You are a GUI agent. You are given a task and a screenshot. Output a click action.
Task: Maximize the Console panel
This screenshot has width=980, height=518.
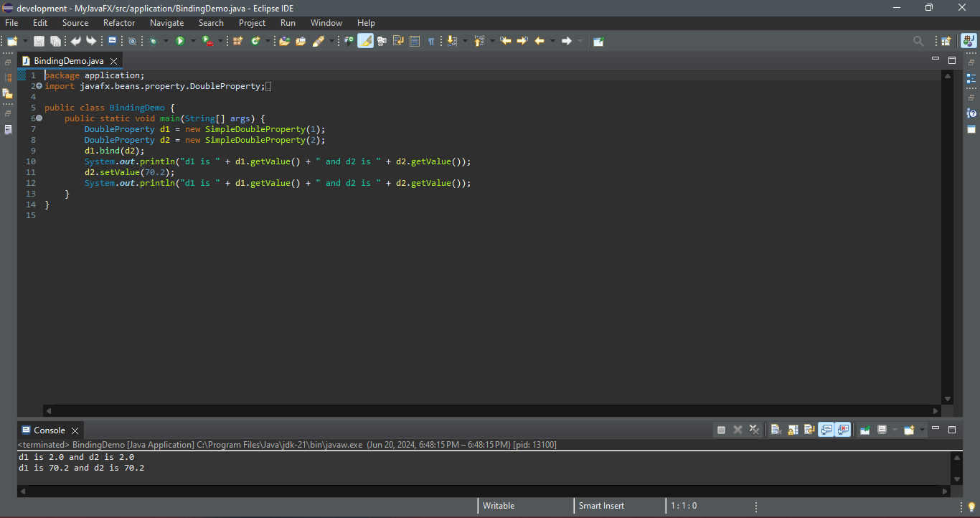pos(952,430)
